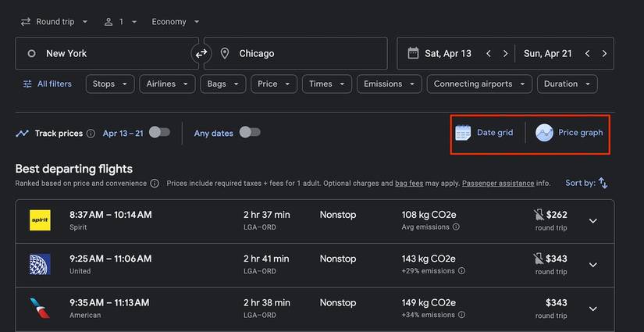Click the United +29% emissions info icon
644x332 pixels.
click(x=461, y=271)
